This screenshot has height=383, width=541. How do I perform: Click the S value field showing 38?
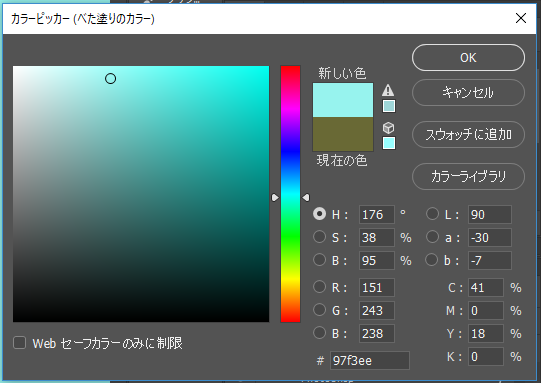coord(376,237)
